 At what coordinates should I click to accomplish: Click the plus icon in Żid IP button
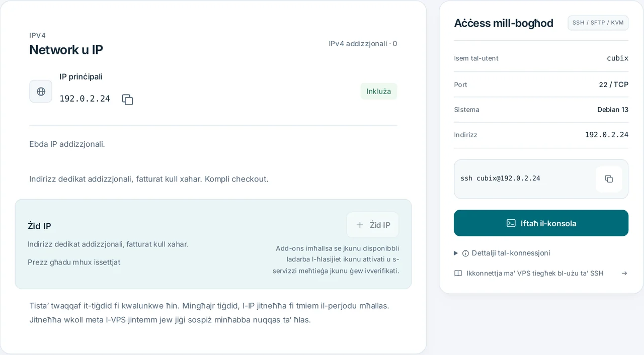pos(360,225)
